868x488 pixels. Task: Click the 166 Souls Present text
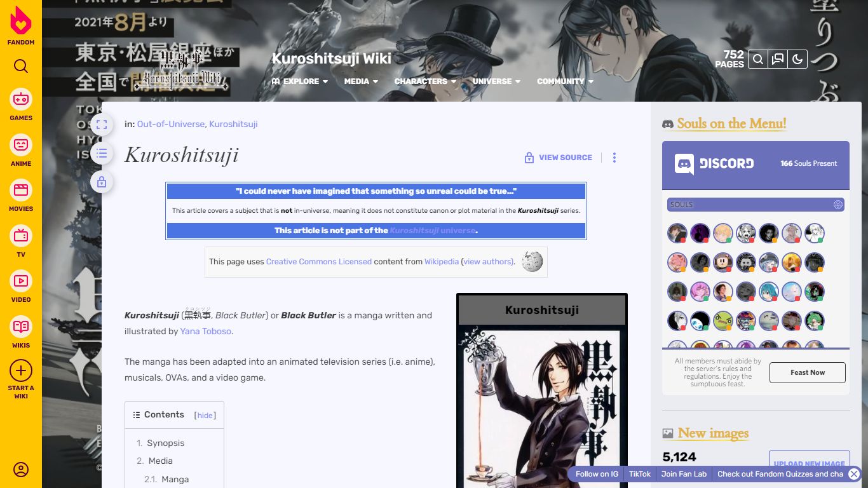tap(809, 163)
